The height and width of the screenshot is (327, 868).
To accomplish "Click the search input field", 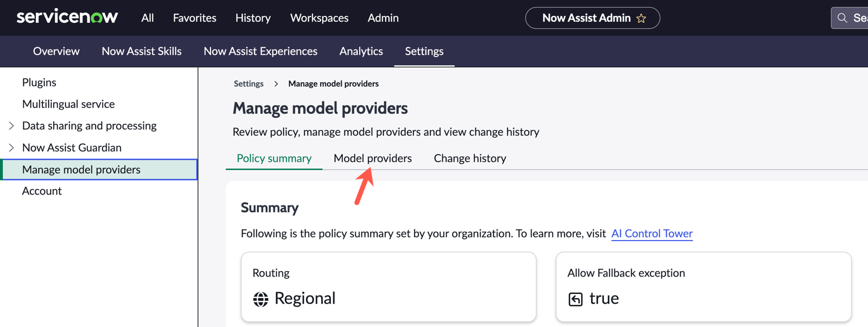I will coord(850,18).
